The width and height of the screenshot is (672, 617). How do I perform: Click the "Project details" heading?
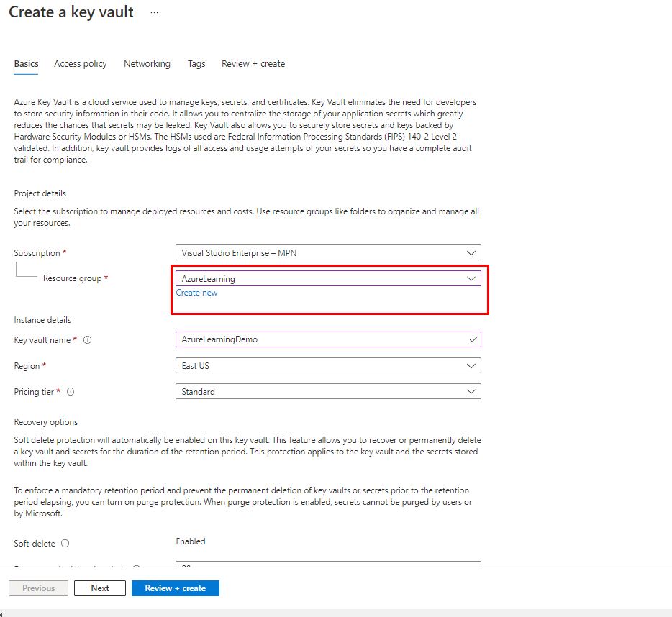pos(40,193)
